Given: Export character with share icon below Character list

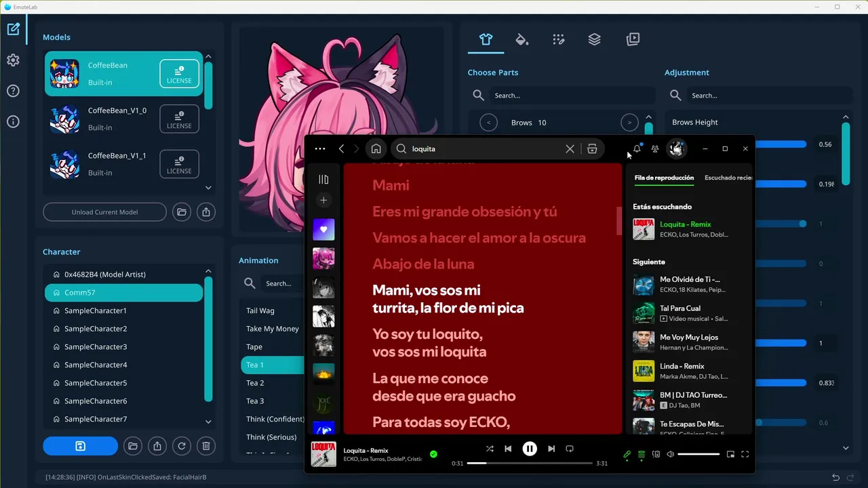Looking at the screenshot, I should (157, 446).
